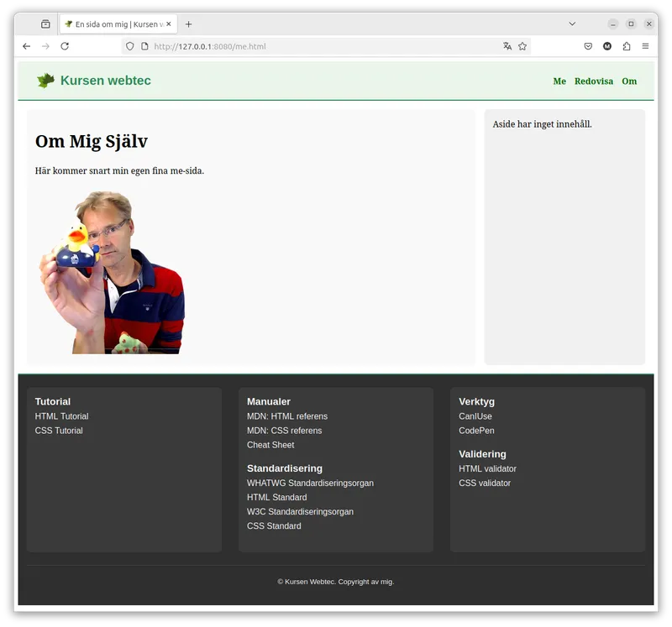Click the shield tracking protection icon
Viewport: 672px width, 627px height.
pyautogui.click(x=130, y=46)
